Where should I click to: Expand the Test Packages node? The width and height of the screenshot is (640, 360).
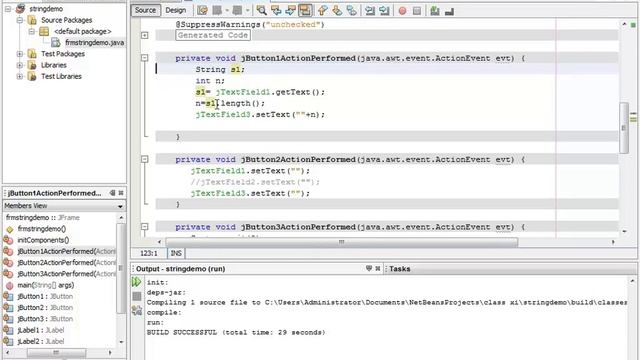pos(20,54)
